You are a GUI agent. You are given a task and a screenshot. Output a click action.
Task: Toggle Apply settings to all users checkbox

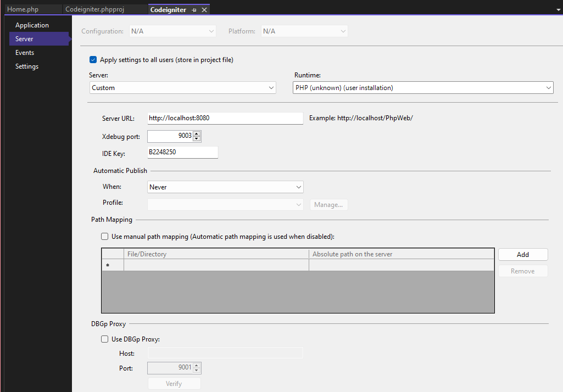93,60
